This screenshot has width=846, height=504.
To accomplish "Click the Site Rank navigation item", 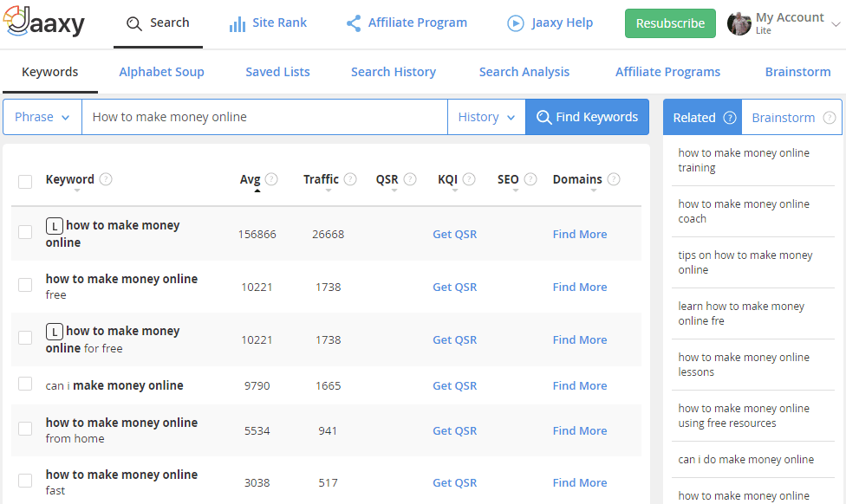I will (268, 23).
